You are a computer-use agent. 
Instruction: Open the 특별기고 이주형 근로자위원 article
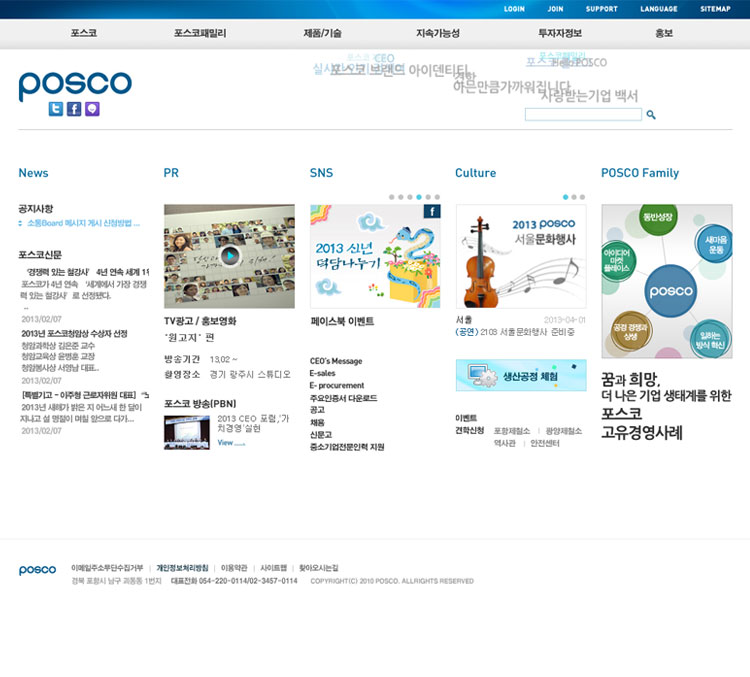click(x=85, y=395)
